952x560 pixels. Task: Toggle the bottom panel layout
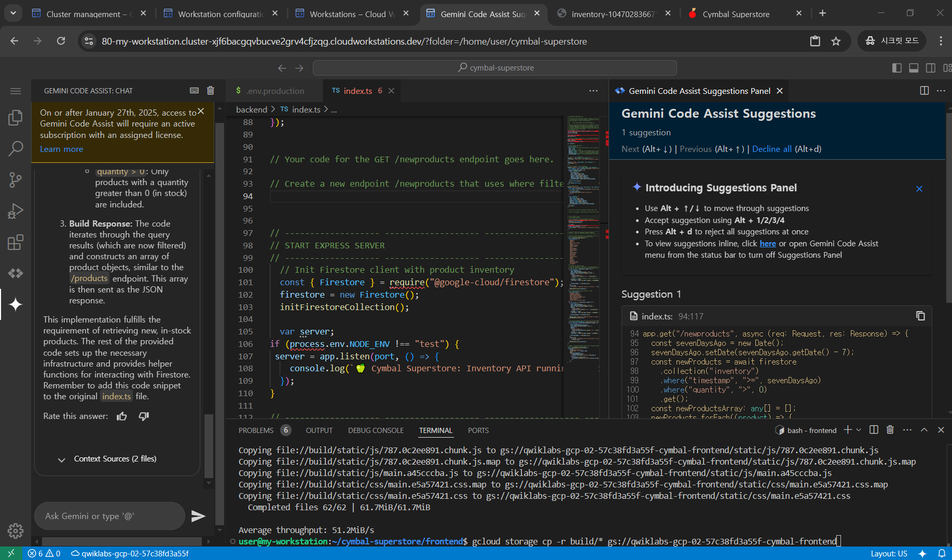(x=914, y=68)
